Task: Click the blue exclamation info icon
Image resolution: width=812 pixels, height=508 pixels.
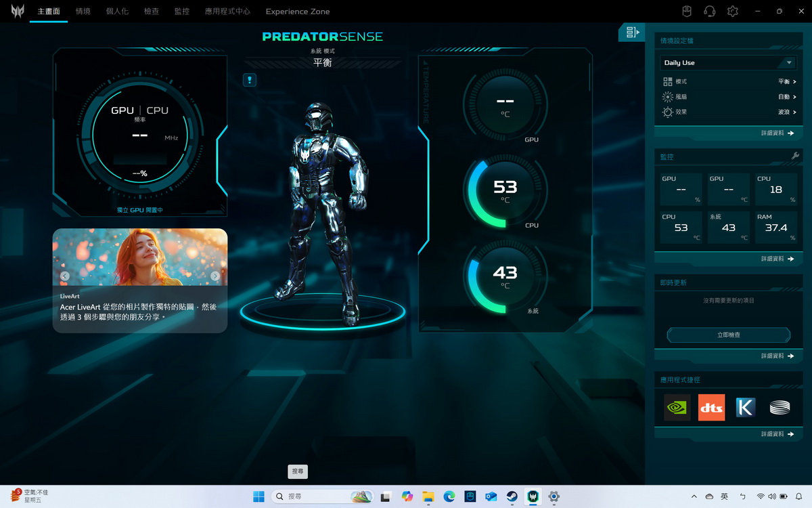Action: click(x=250, y=80)
